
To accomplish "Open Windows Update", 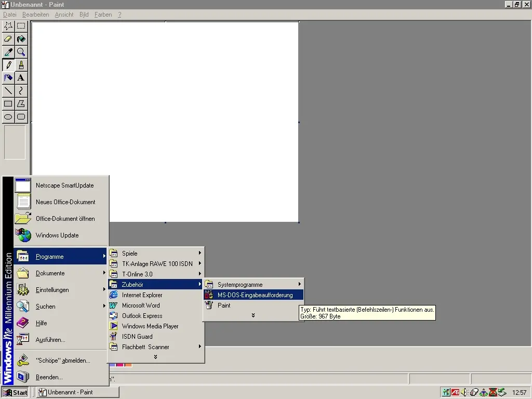I will coord(61,235).
